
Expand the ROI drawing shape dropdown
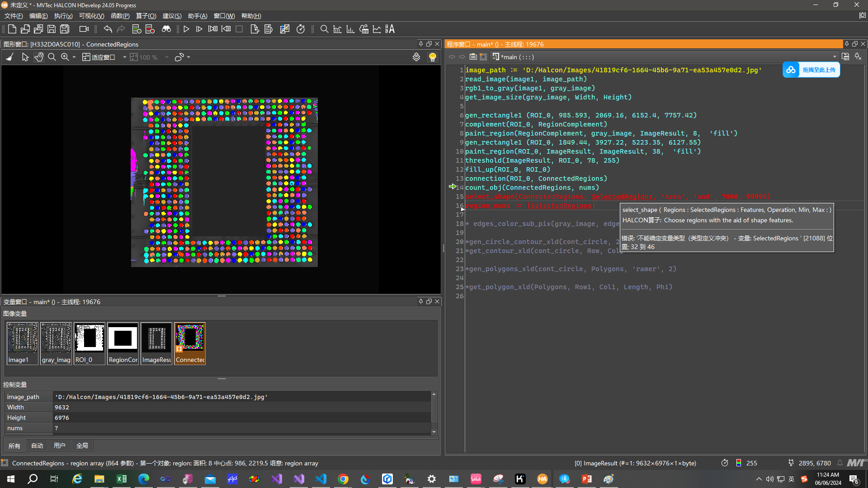(189, 57)
